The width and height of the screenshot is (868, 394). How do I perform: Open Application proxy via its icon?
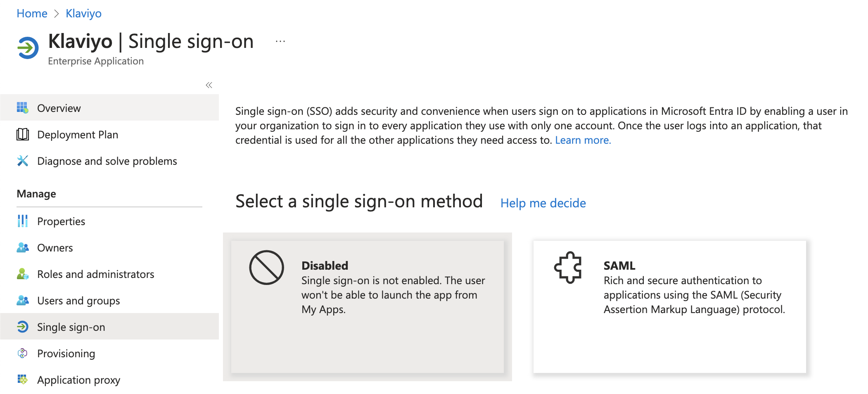coord(24,380)
